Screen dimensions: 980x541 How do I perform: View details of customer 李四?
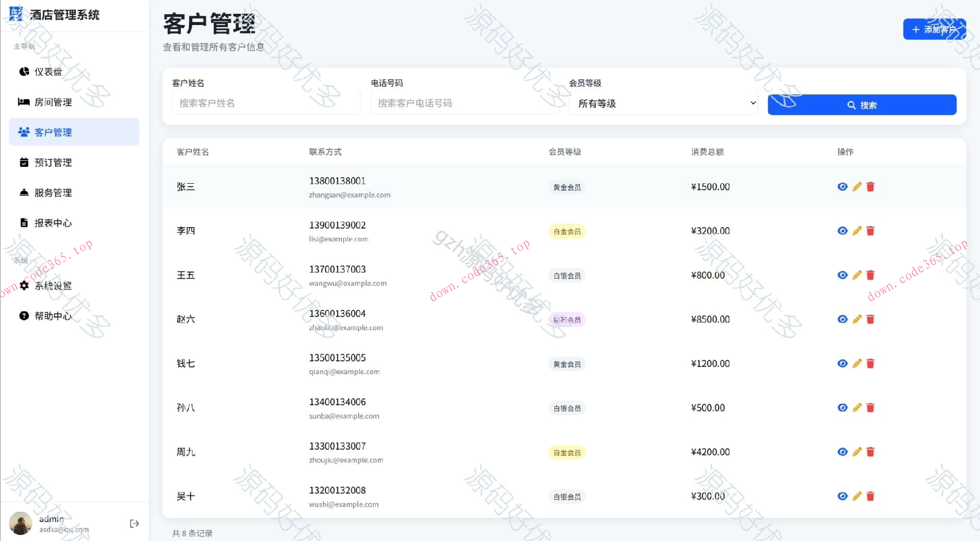pos(842,231)
